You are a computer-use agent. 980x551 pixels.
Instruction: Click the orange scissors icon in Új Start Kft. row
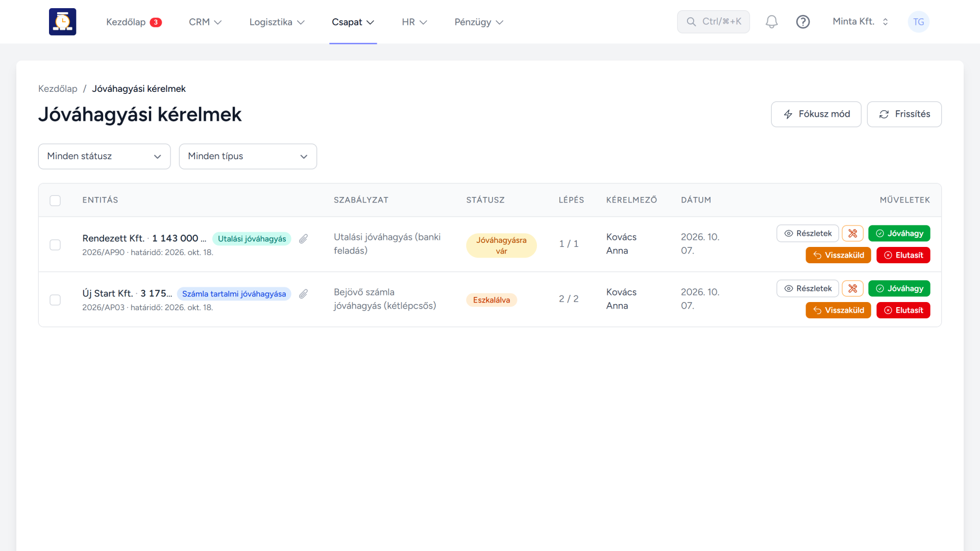tap(852, 288)
